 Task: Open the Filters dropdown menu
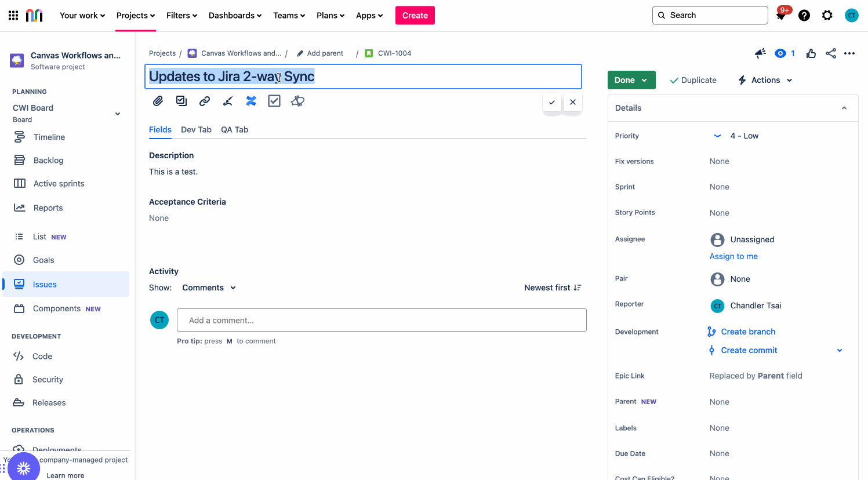click(182, 16)
